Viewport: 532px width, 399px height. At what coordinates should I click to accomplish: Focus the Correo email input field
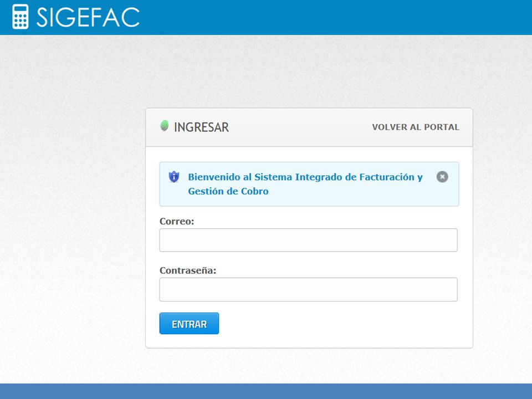tap(309, 240)
